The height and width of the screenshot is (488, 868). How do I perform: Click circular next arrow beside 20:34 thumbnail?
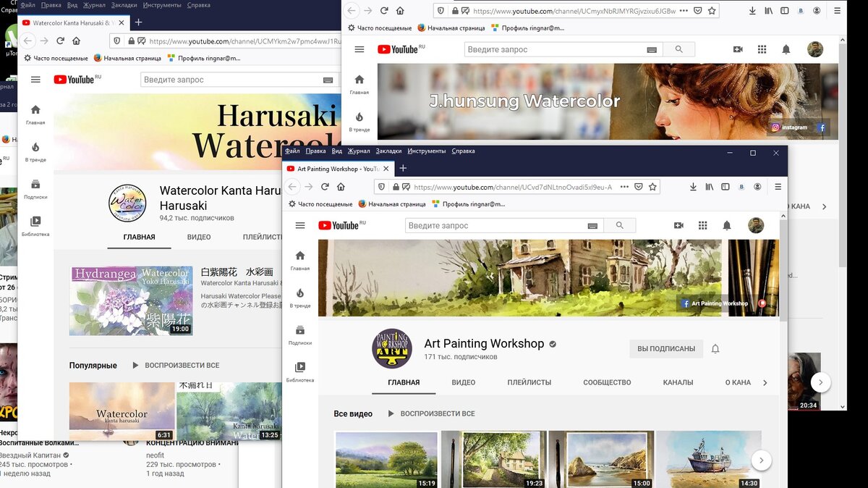coord(820,382)
